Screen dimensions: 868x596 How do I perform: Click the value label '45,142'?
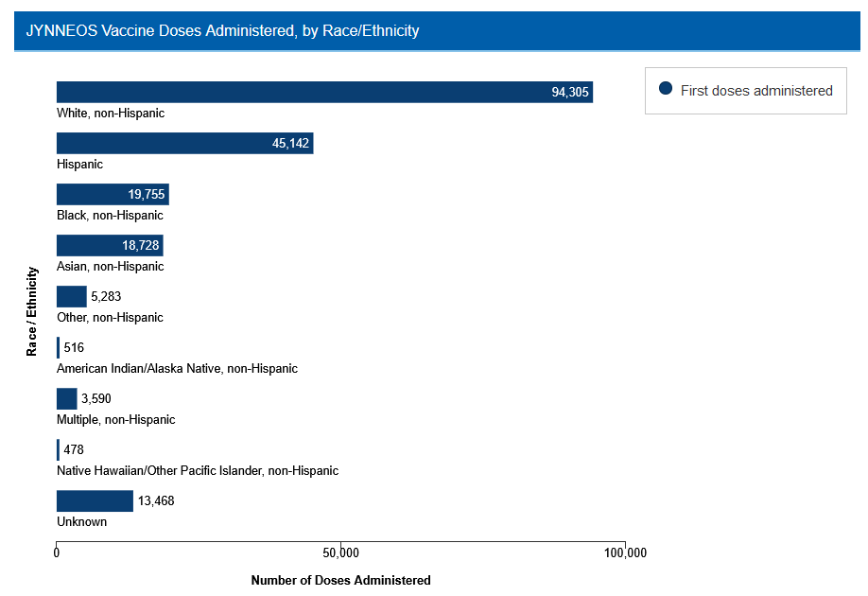[x=290, y=143]
